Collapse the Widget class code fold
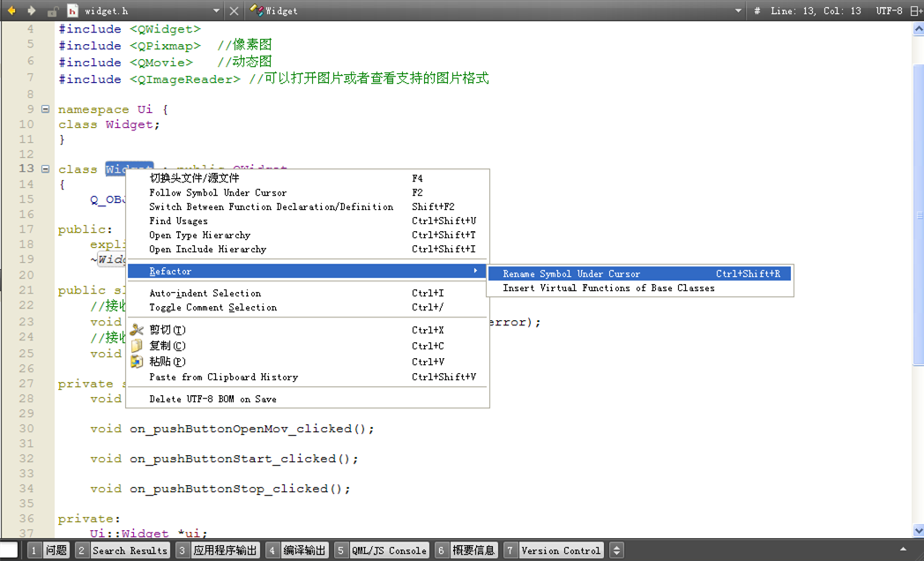 pos(45,168)
